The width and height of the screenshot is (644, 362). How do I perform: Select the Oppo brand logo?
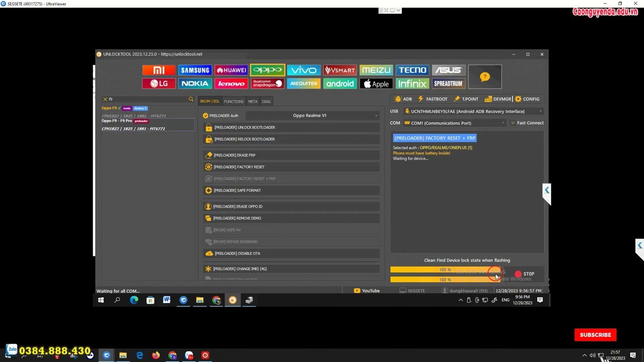(x=267, y=70)
